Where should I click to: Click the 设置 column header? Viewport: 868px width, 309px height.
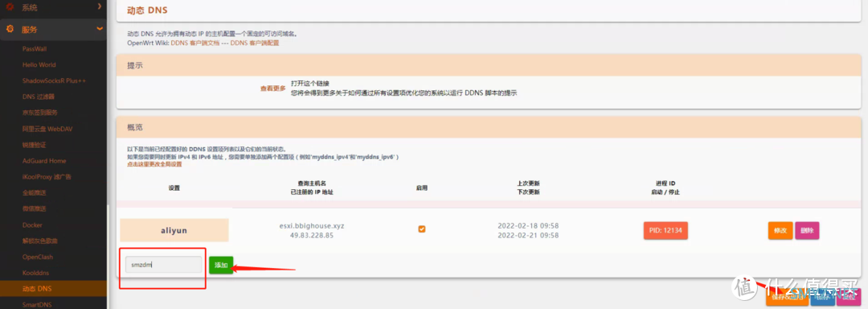point(174,187)
